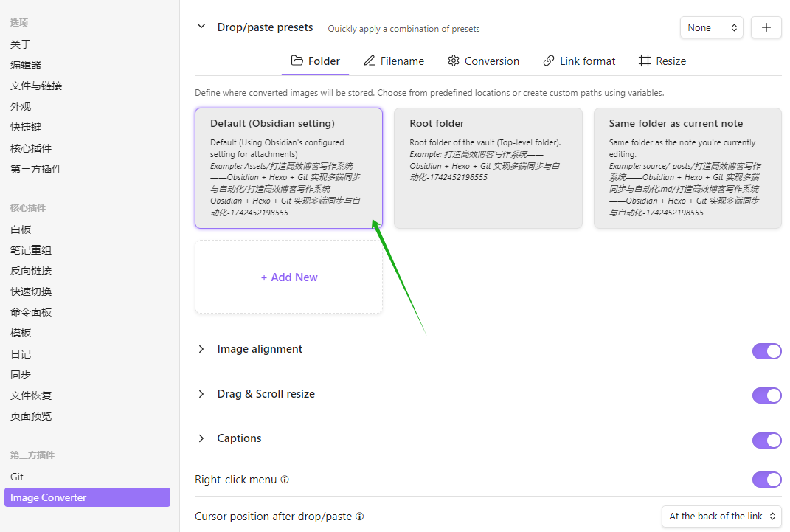Expand the Image alignment section
The height and width of the screenshot is (532, 790).
[x=201, y=349]
